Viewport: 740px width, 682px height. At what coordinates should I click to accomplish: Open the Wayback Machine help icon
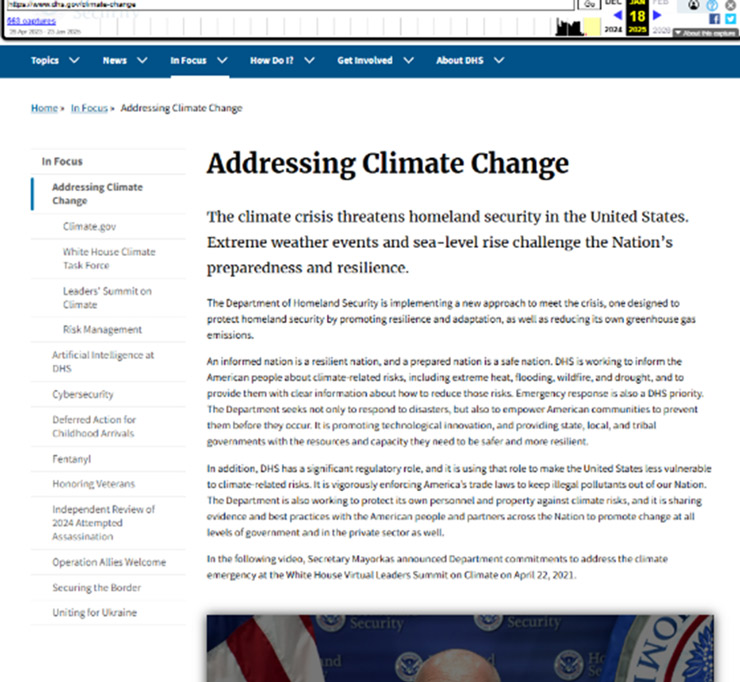point(712,5)
